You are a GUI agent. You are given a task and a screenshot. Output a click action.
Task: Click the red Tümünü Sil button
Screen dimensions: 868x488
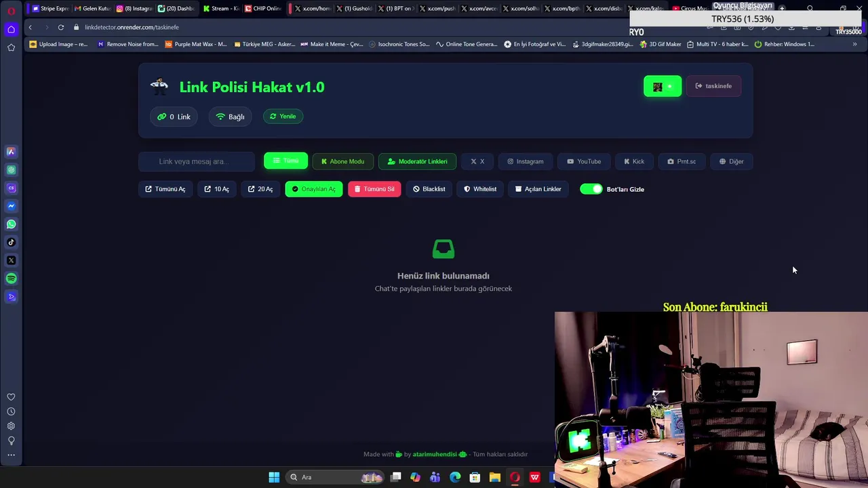coord(374,189)
